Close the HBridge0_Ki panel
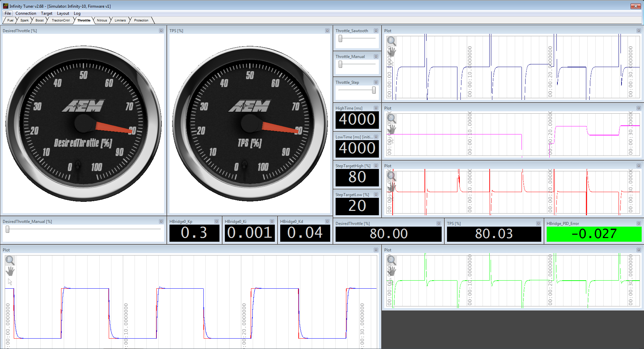 [272, 221]
